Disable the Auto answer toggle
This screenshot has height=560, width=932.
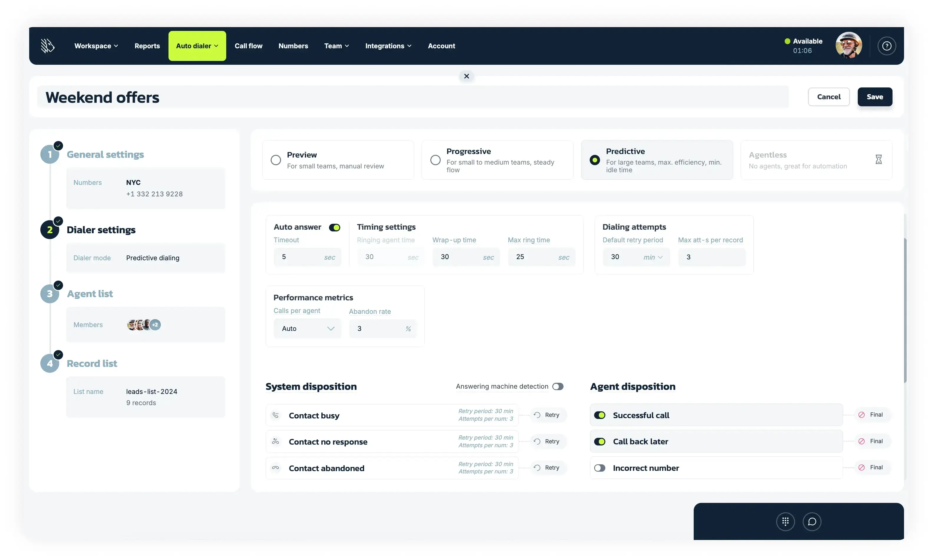[334, 227]
